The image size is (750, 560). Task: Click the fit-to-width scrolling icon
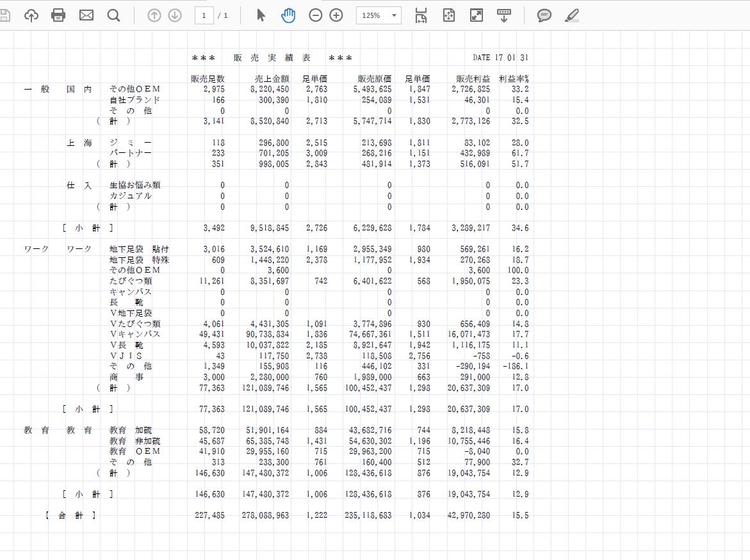pos(421,15)
